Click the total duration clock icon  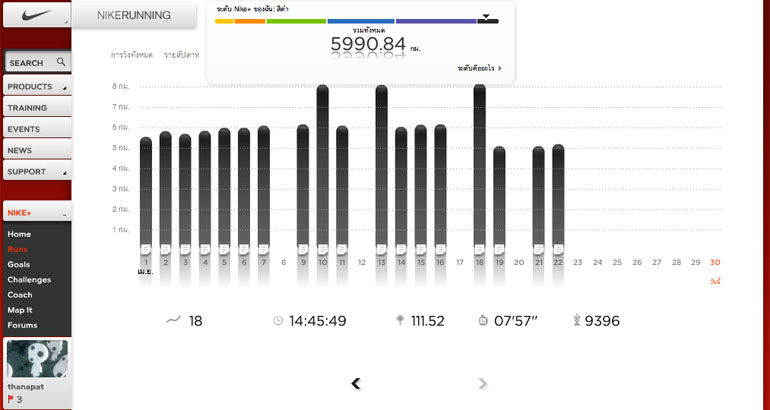pyautogui.click(x=278, y=320)
